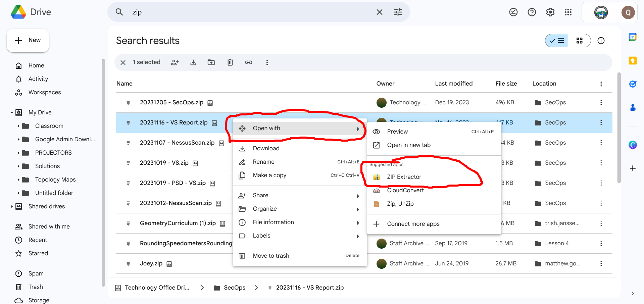
Task: Click the New button
Action: click(28, 40)
